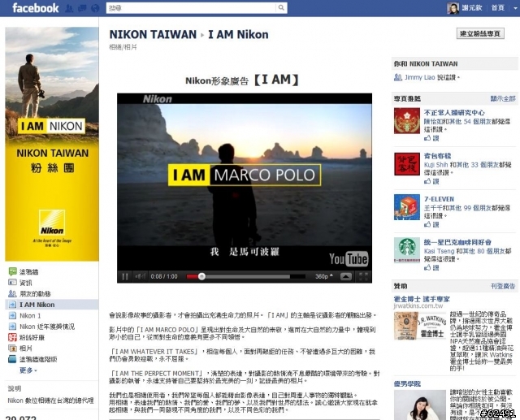Click the 7-ELEVEN page thumbnail

click(x=407, y=207)
